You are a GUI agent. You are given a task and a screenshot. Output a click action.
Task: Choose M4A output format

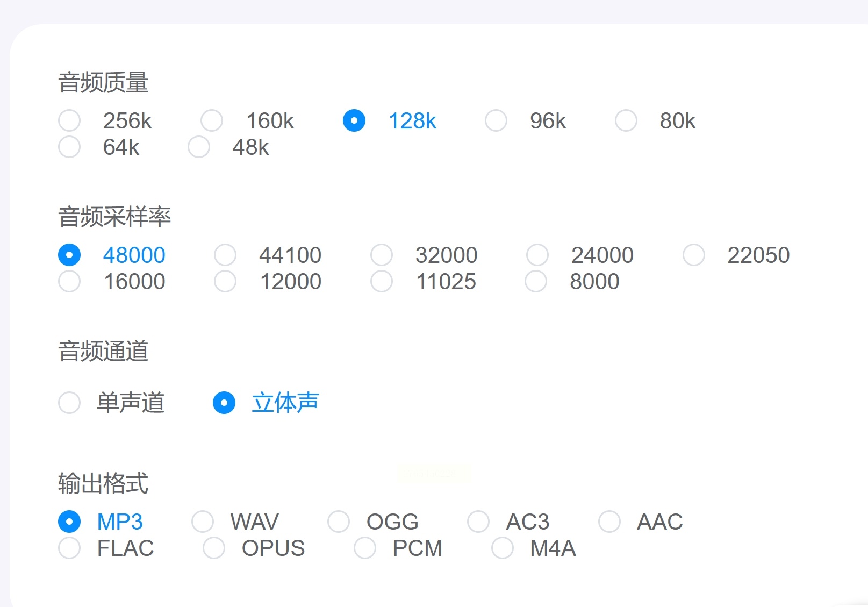point(503,548)
